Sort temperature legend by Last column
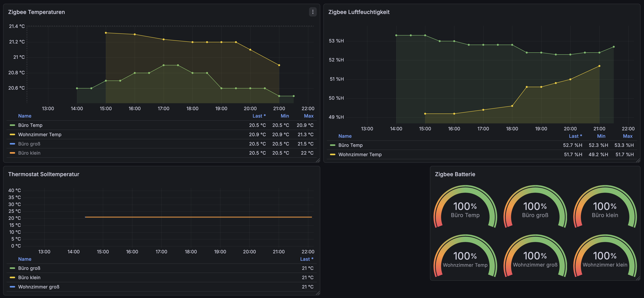Screen dimensions: 644x298 (x=259, y=116)
